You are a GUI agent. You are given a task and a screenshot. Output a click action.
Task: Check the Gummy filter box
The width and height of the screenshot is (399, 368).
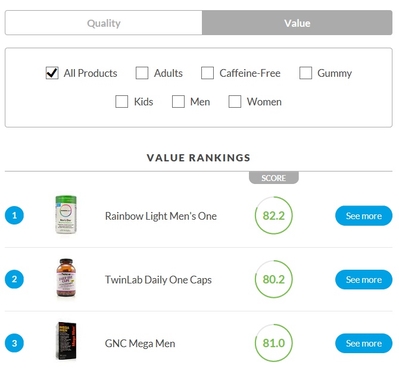305,73
